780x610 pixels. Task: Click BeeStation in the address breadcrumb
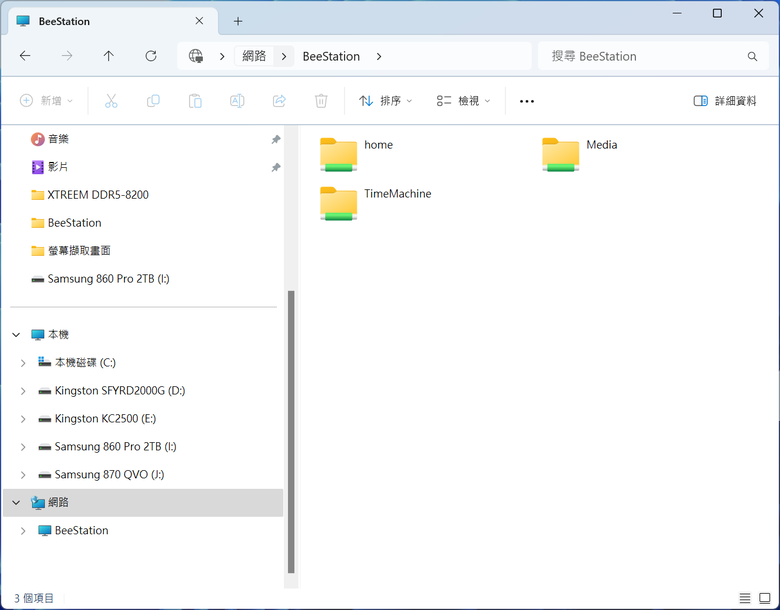pos(331,56)
